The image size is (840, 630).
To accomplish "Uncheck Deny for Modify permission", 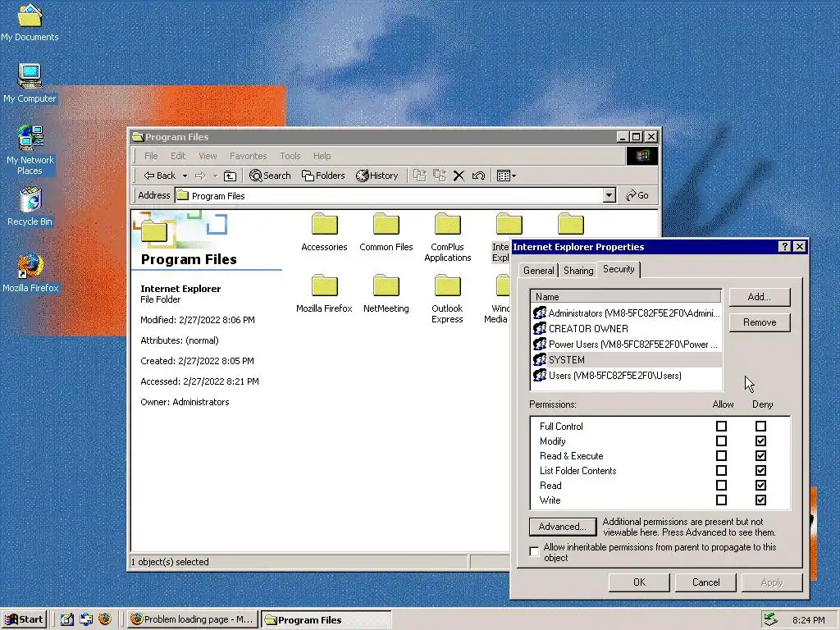I will 760,441.
